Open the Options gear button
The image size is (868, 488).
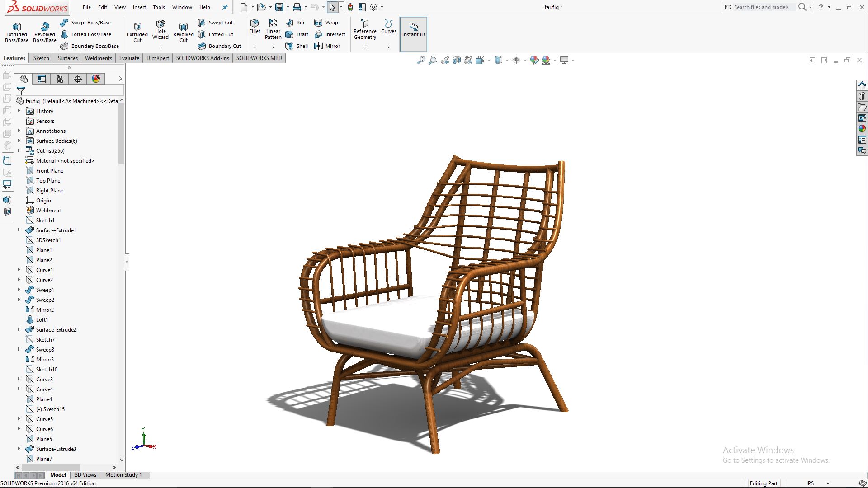coord(373,7)
